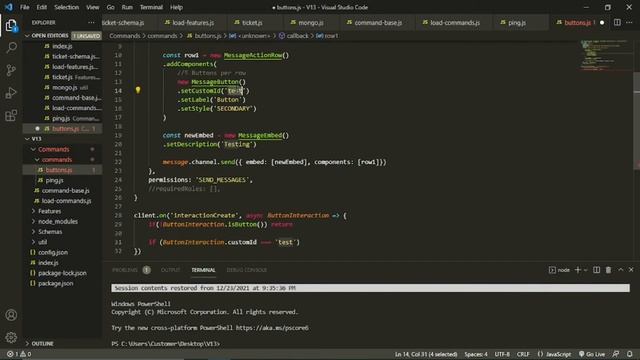Change line endings via CRLF
Image resolution: width=640 pixels, height=360 pixels.
click(523, 354)
